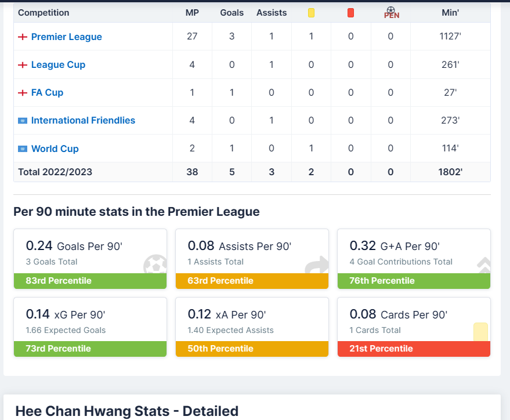Click the green 83rd Percentile bar

(90, 281)
